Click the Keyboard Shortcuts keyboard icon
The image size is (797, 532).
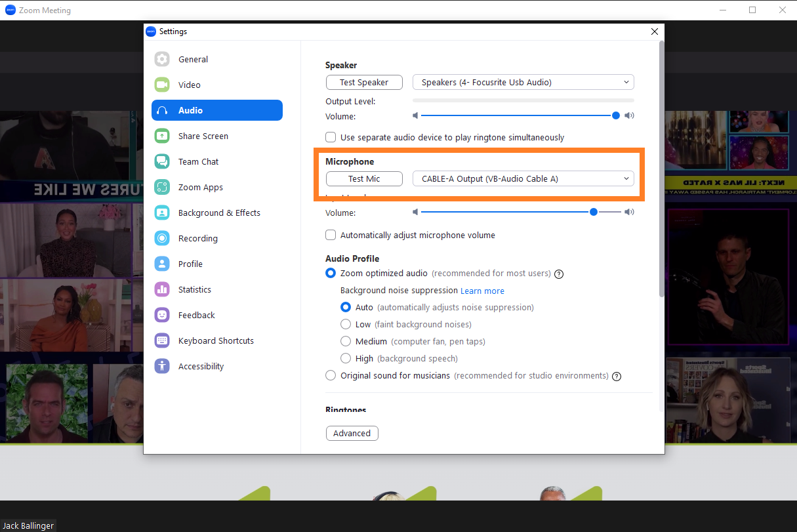[162, 340]
